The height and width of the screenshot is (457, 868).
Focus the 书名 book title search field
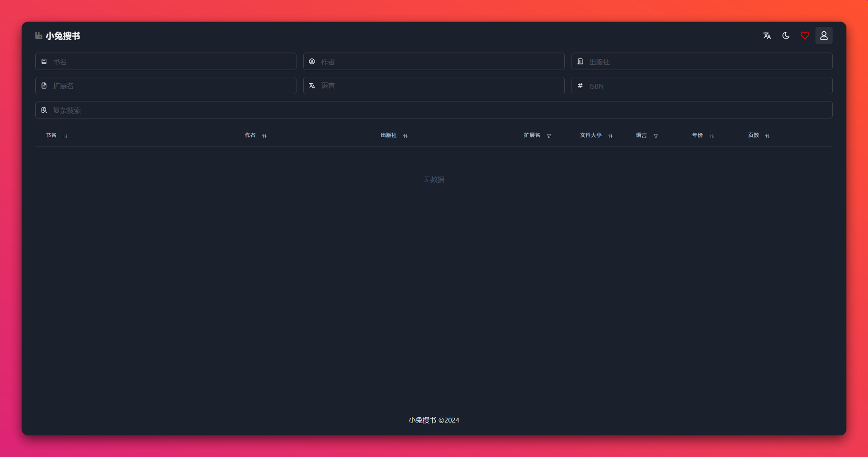172,62
